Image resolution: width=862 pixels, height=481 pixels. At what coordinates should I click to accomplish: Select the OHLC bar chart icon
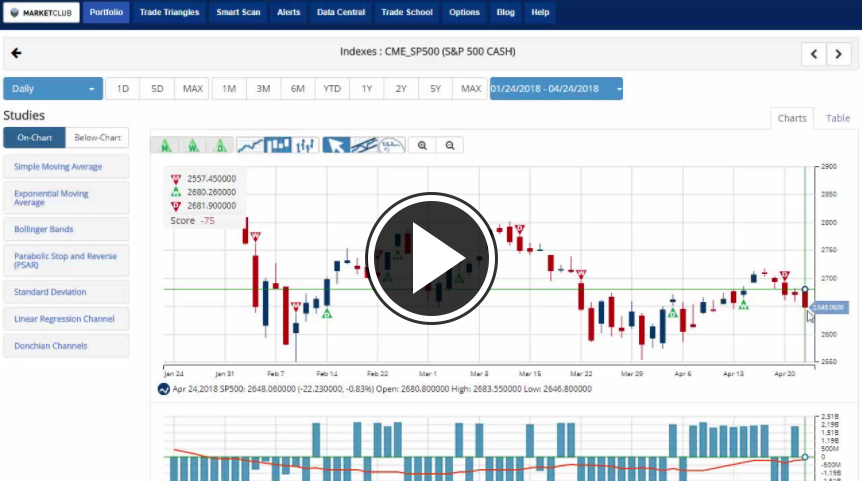[305, 146]
